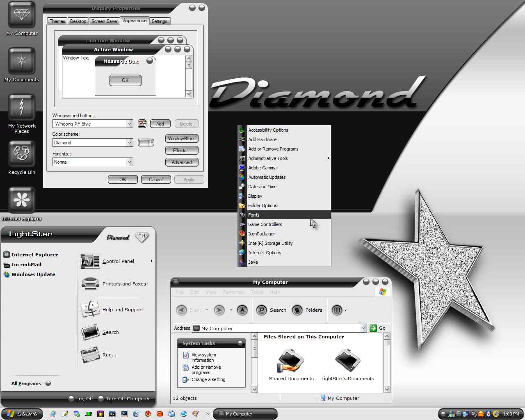Click the Effects... button
The image size is (525, 420).
click(182, 151)
